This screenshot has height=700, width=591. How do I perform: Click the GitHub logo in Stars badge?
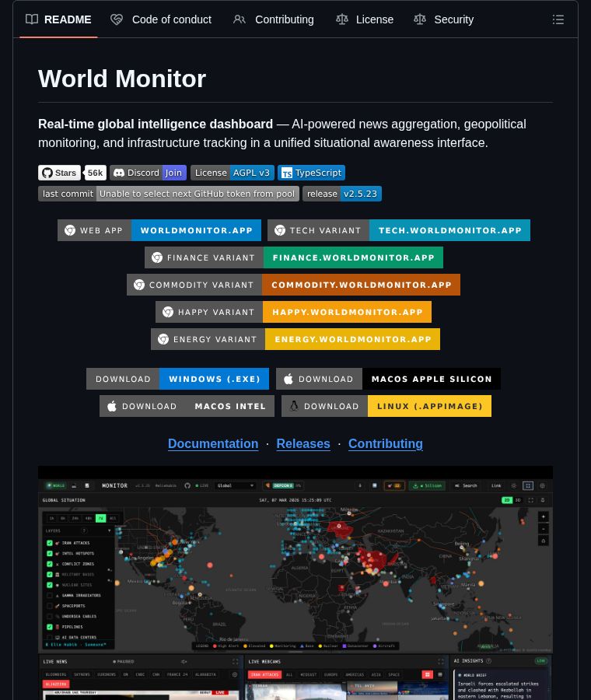point(47,173)
